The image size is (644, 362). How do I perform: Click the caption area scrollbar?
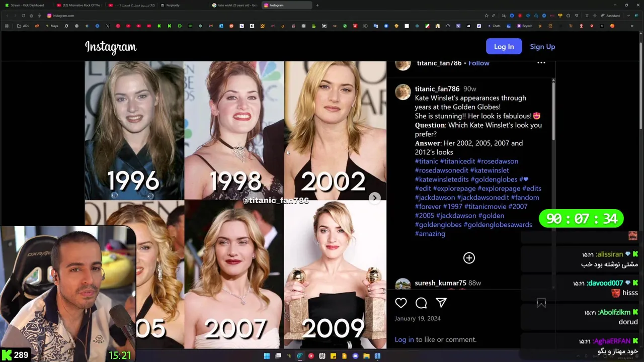pyautogui.click(x=553, y=111)
